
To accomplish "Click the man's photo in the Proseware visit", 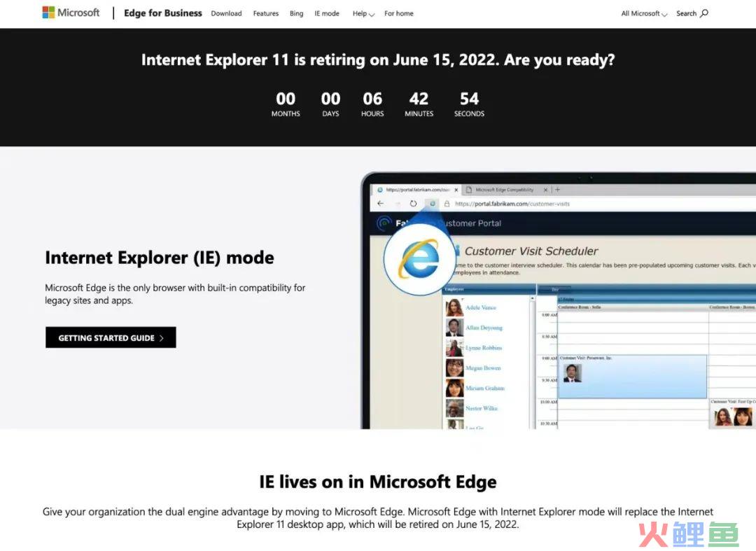I will pyautogui.click(x=573, y=373).
